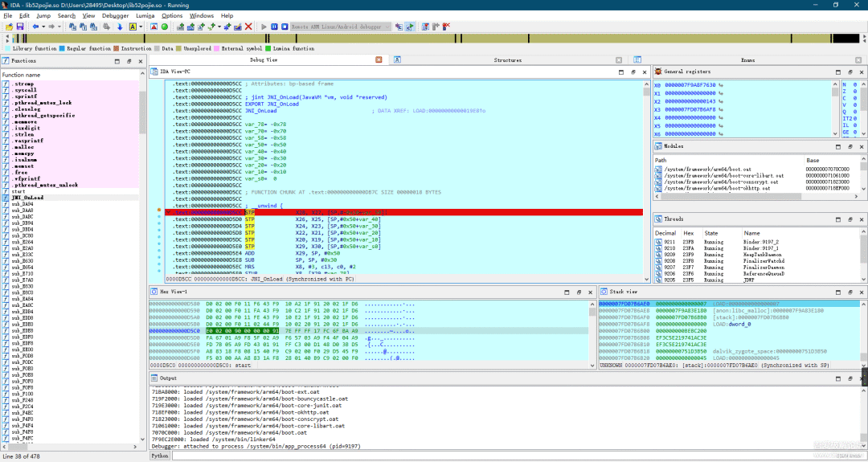Image resolution: width=868 pixels, height=462 pixels.
Task: Terminate the process with the stop button
Action: (x=285, y=27)
